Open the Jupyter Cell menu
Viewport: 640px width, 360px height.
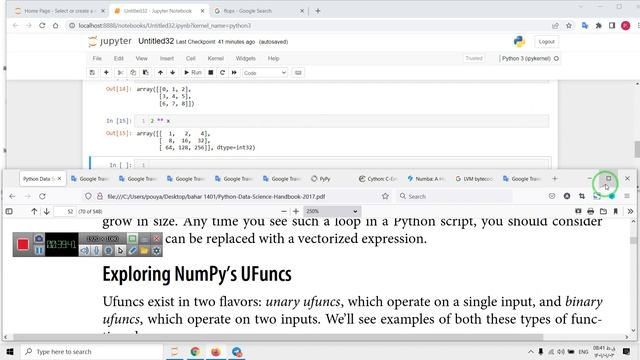point(191,58)
